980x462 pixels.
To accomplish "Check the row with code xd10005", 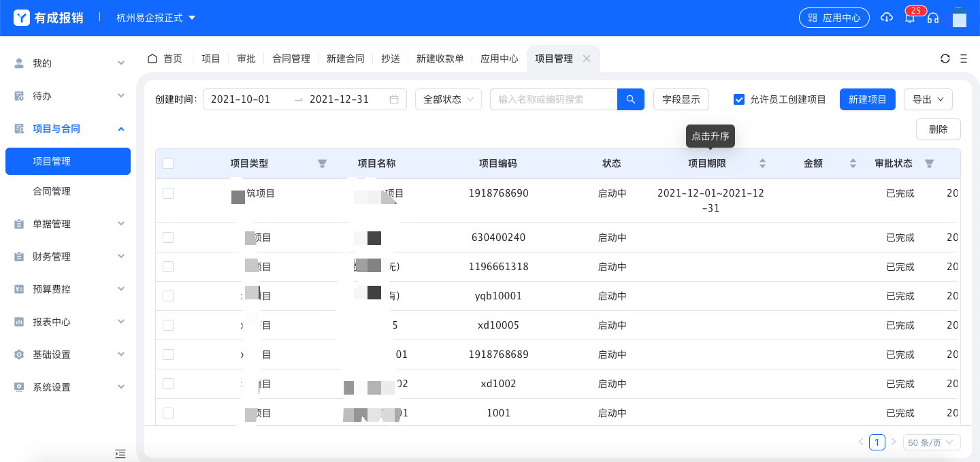I will coord(168,325).
